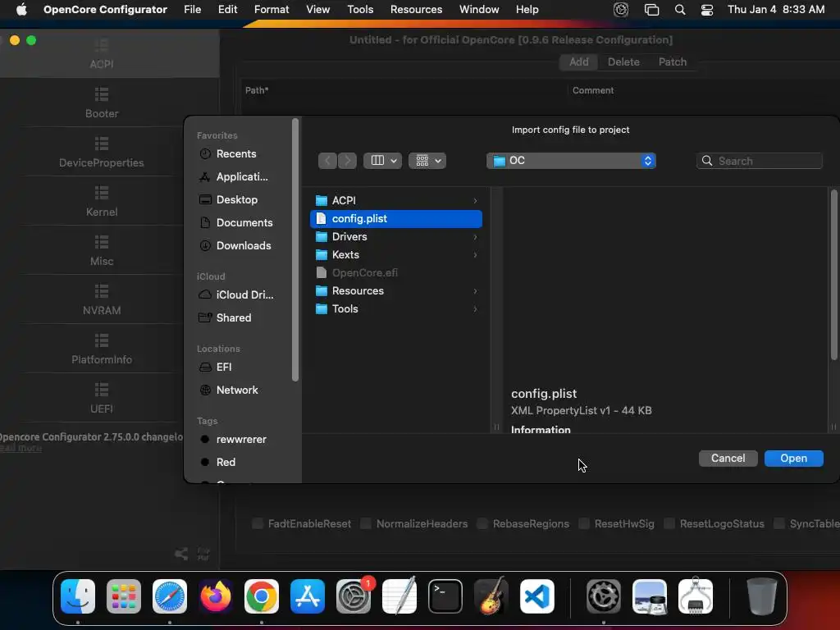This screenshot has width=840, height=630.
Task: Go back in file dialog
Action: 327,161
